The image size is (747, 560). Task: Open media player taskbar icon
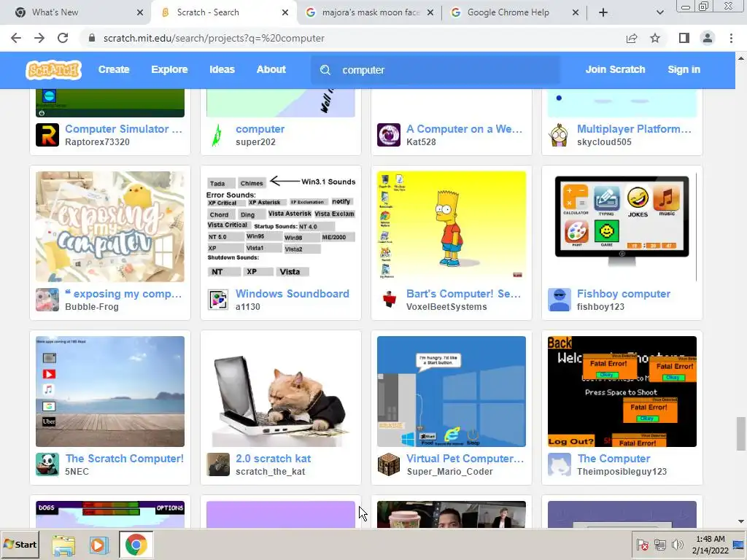[98, 545]
